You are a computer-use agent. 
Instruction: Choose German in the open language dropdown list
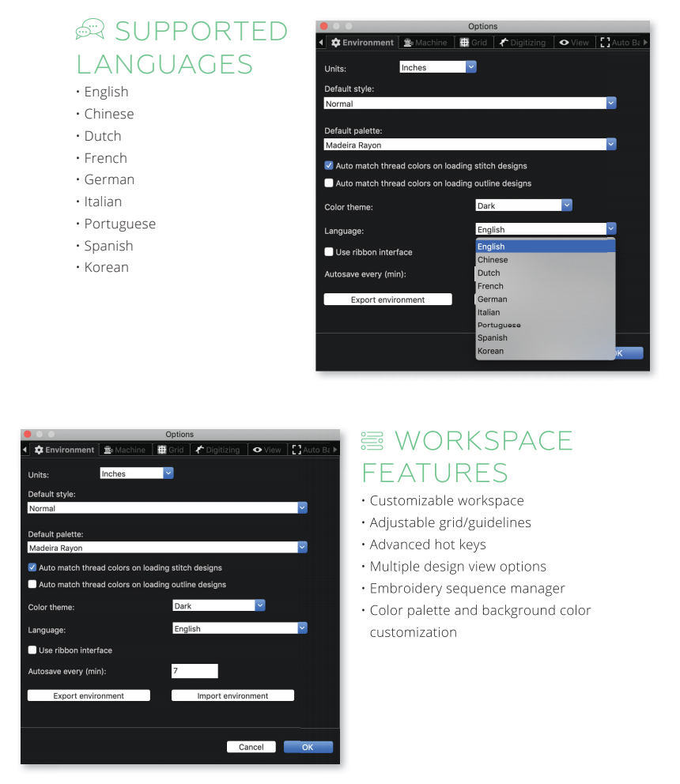pyautogui.click(x=492, y=299)
